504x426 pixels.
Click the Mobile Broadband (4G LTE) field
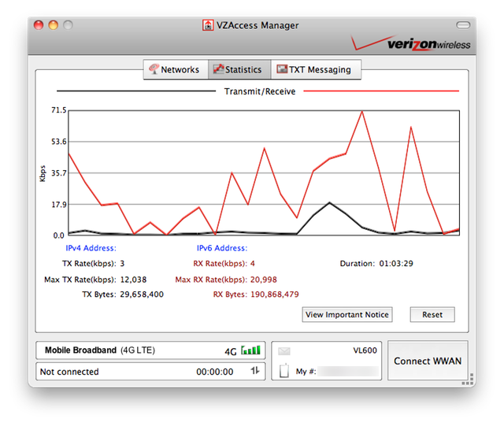pyautogui.click(x=150, y=350)
